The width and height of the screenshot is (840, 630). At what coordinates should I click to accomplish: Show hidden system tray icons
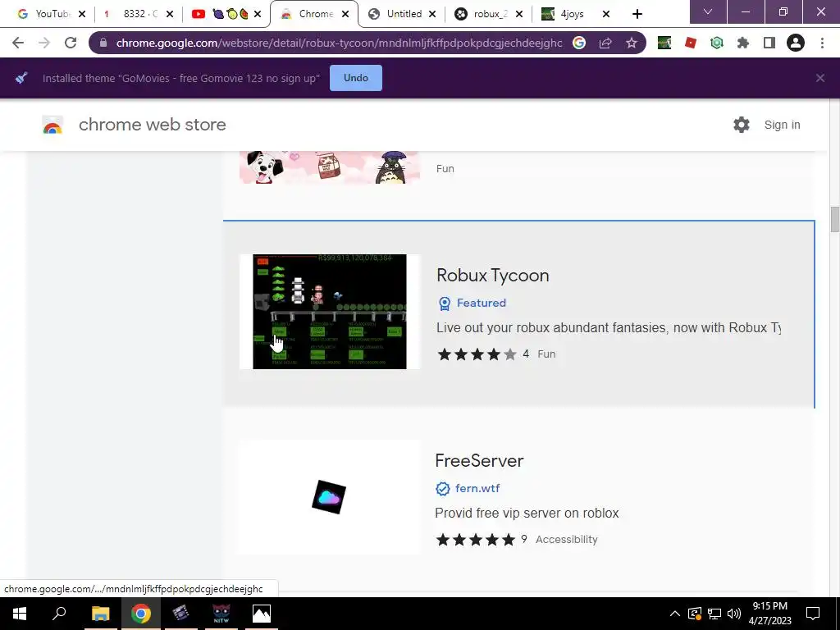(x=675, y=614)
